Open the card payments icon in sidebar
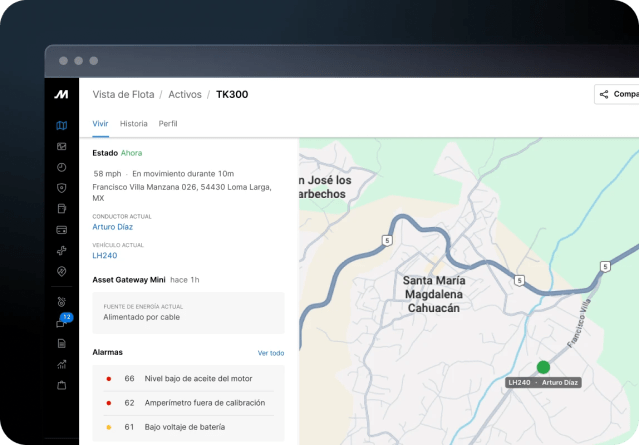This screenshot has width=639, height=445. pyautogui.click(x=62, y=230)
